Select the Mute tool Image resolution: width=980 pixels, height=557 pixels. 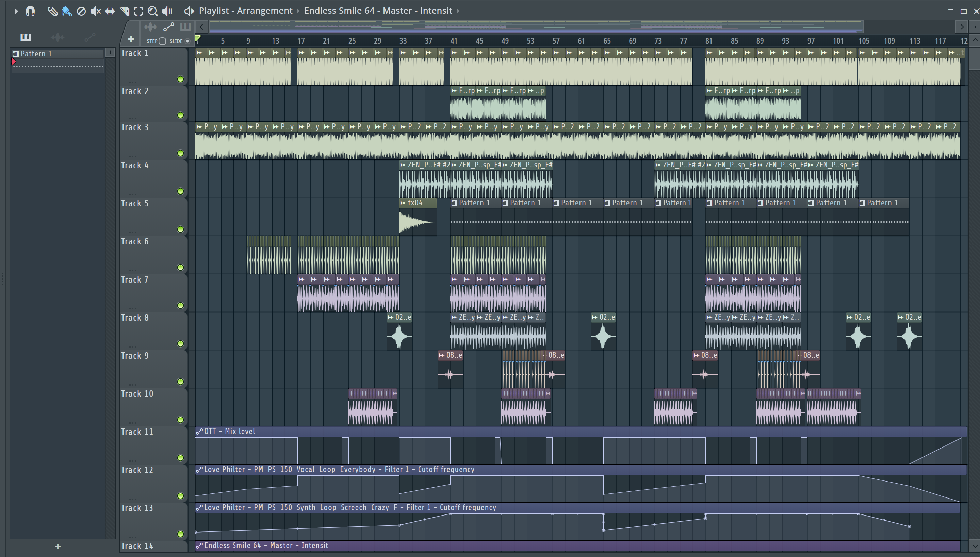pos(95,11)
